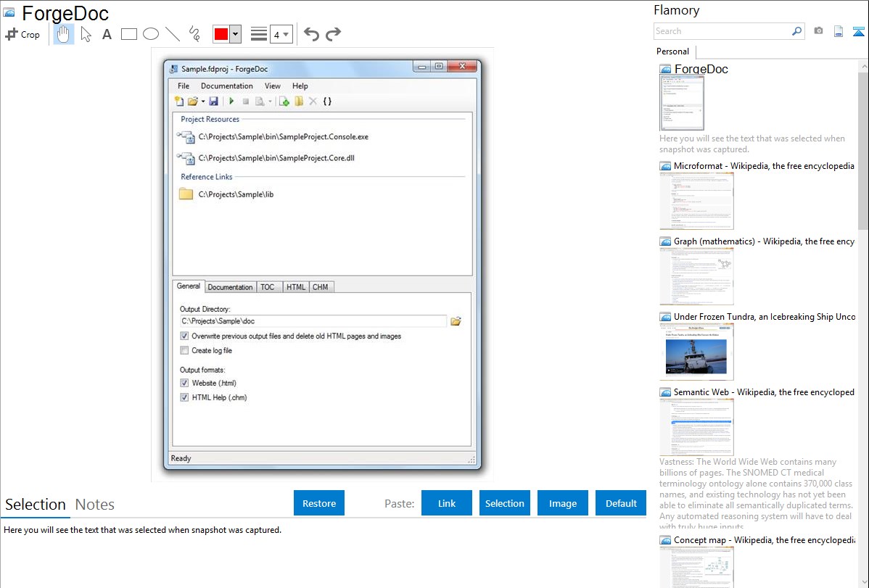Switch to the CHM tab
869x588 pixels.
pyautogui.click(x=321, y=287)
